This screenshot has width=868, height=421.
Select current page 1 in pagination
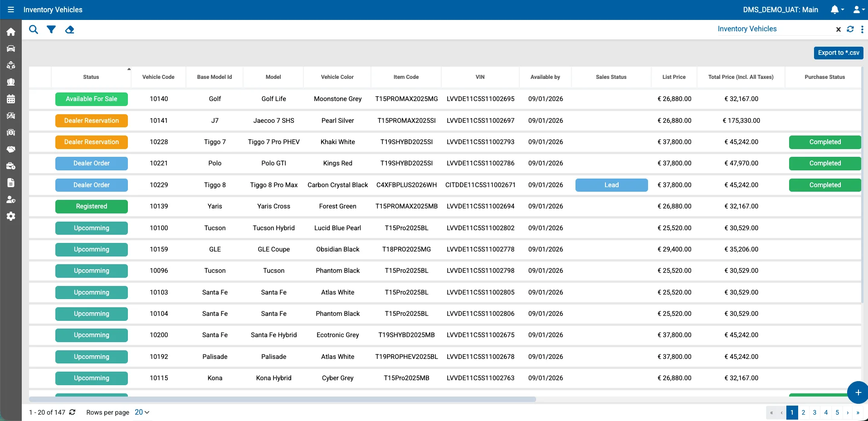click(x=792, y=412)
